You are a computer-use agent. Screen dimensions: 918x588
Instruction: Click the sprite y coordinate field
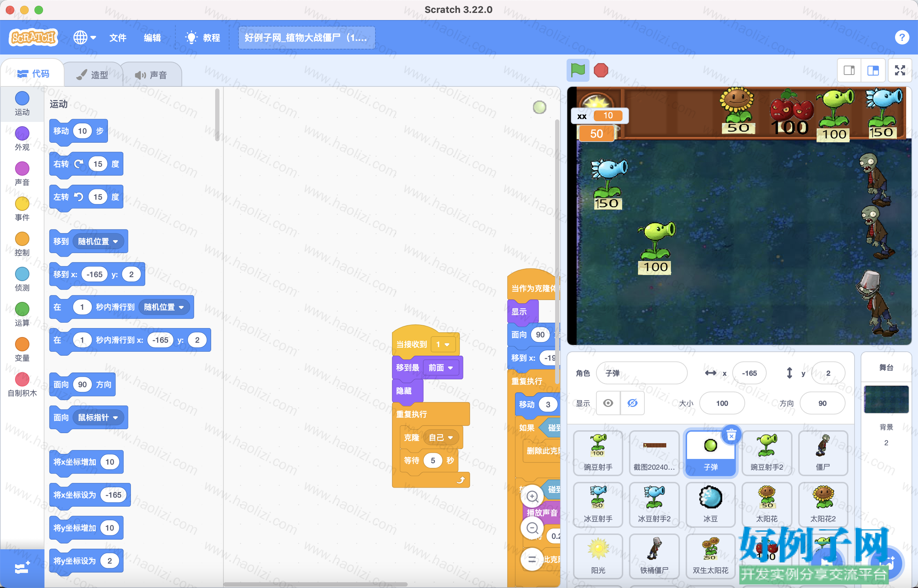pyautogui.click(x=828, y=373)
